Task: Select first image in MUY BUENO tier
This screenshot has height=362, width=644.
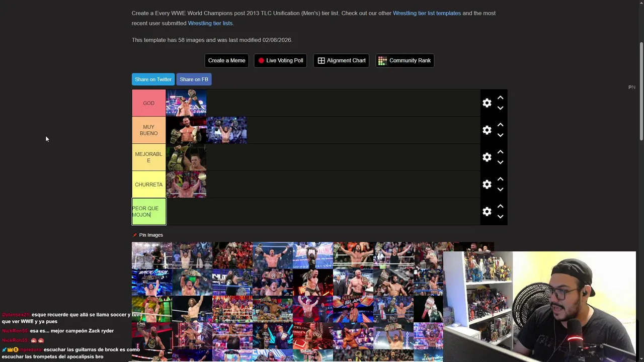Action: point(186,130)
